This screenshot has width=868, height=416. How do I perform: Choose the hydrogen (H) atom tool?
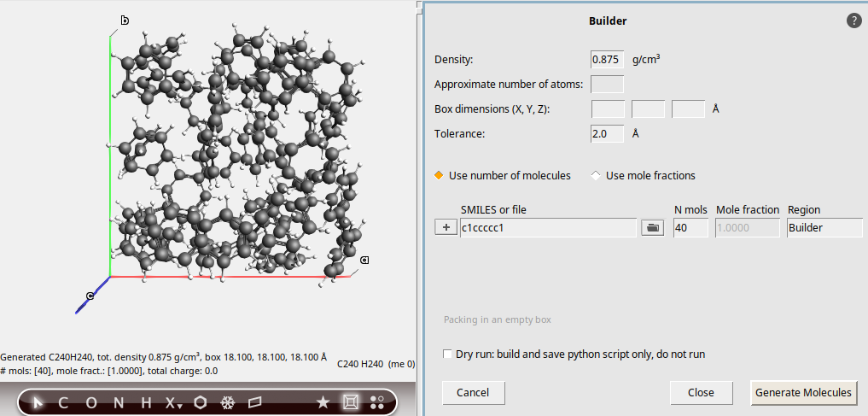coord(146,402)
